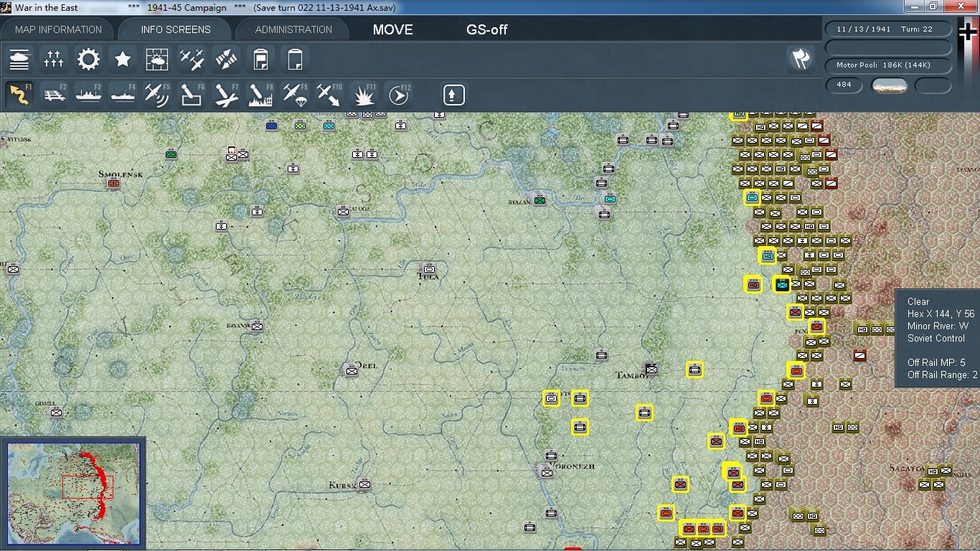Viewport: 980px width, 551px height.
Task: Toggle victory locations star icon
Action: pos(123,60)
